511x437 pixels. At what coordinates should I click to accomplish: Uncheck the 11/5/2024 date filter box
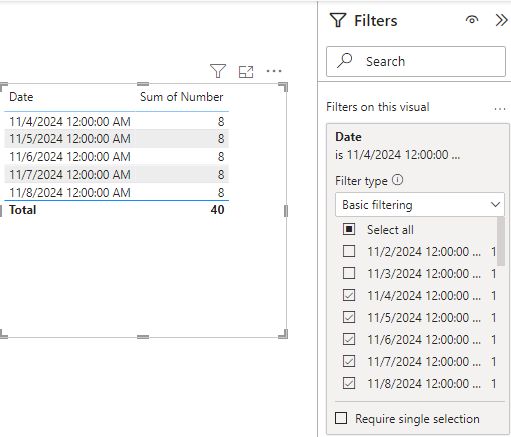[x=349, y=317]
